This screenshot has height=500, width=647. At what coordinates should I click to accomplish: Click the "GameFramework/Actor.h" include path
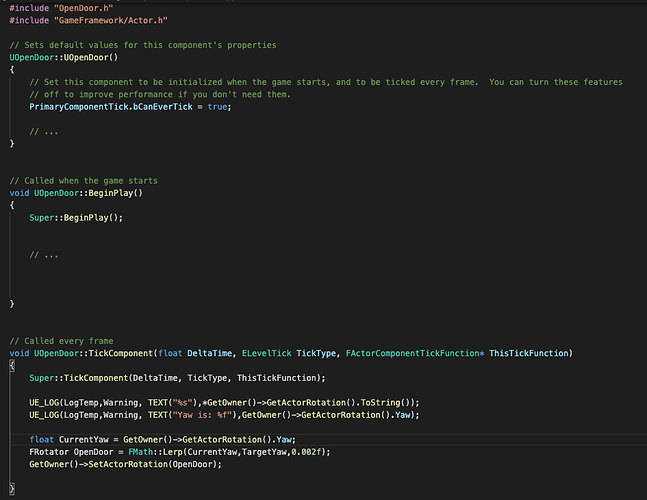[111, 20]
